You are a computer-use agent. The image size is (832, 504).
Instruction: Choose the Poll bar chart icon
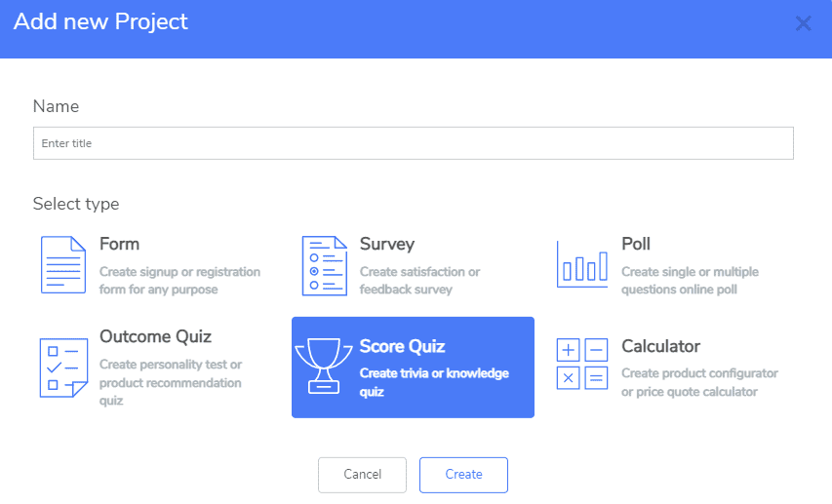pyautogui.click(x=582, y=265)
